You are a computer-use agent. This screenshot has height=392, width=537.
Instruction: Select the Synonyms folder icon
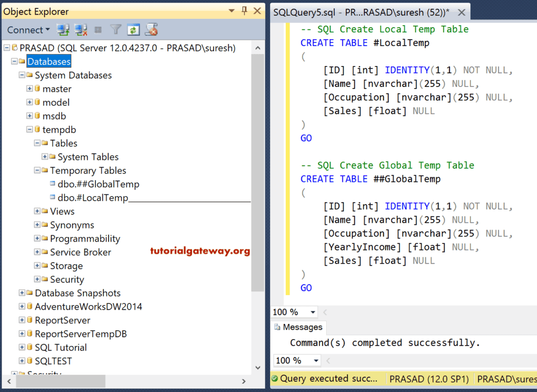coord(45,225)
